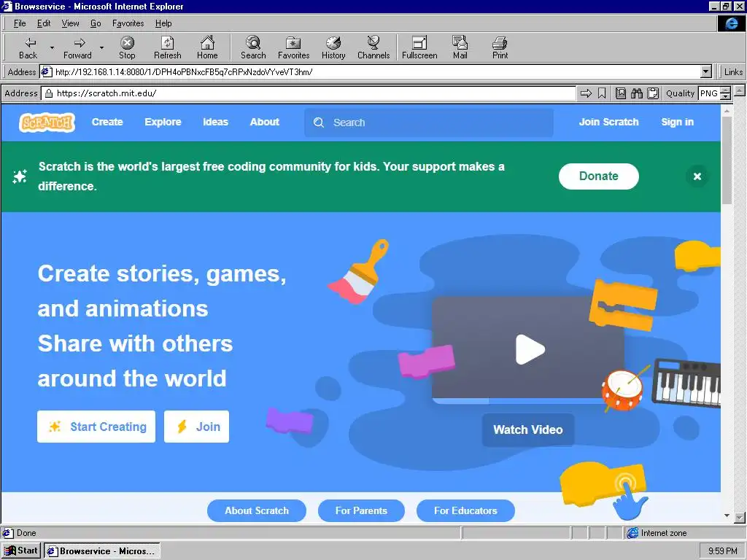Open the History panel

click(x=333, y=48)
